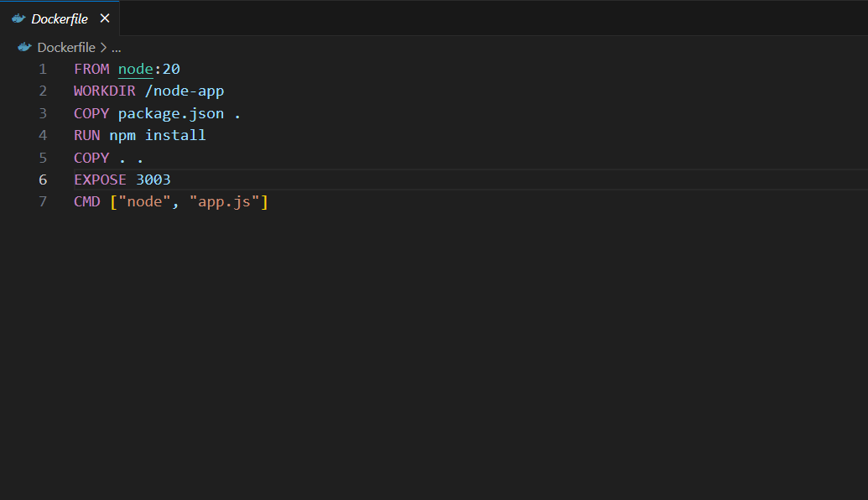Image resolution: width=868 pixels, height=500 pixels.
Task: Click the port number 3003
Action: pos(153,180)
